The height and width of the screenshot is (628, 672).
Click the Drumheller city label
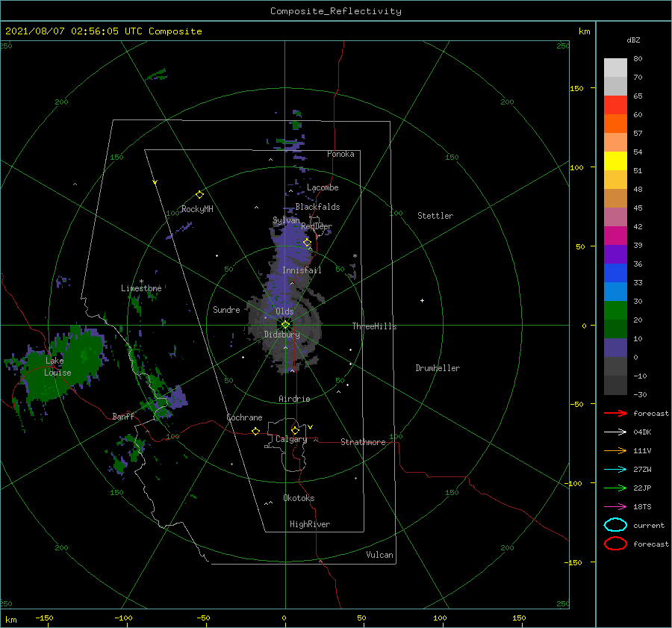[x=438, y=368]
